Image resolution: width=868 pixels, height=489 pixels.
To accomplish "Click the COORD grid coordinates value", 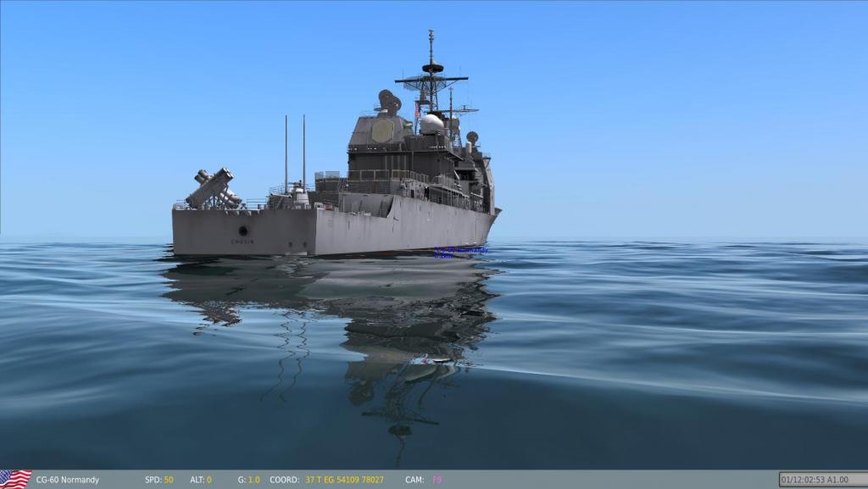I will click(344, 481).
